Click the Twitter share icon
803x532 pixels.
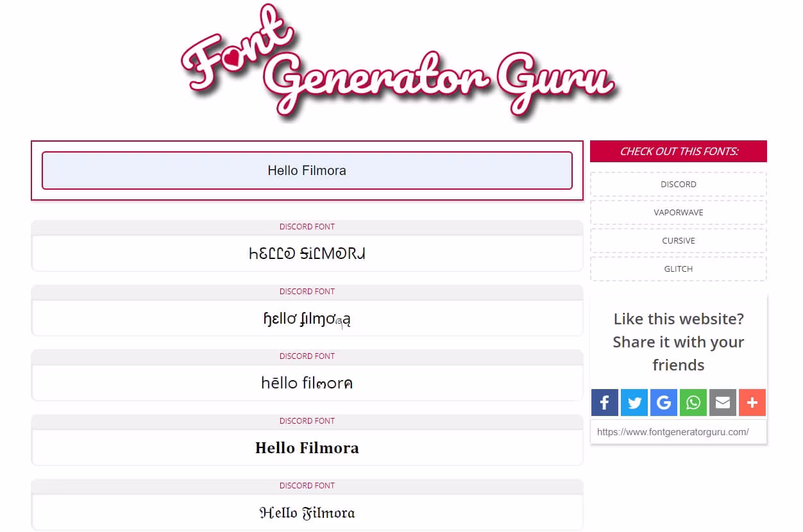(634, 403)
